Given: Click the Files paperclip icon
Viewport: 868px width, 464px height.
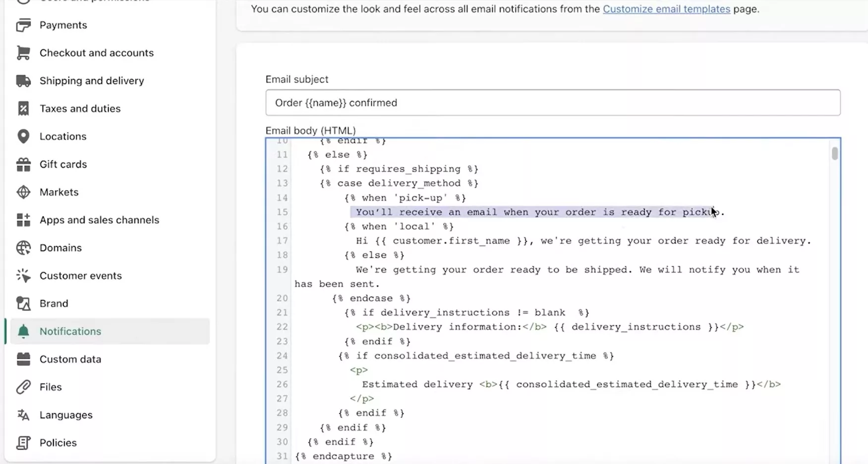Looking at the screenshot, I should tap(23, 387).
